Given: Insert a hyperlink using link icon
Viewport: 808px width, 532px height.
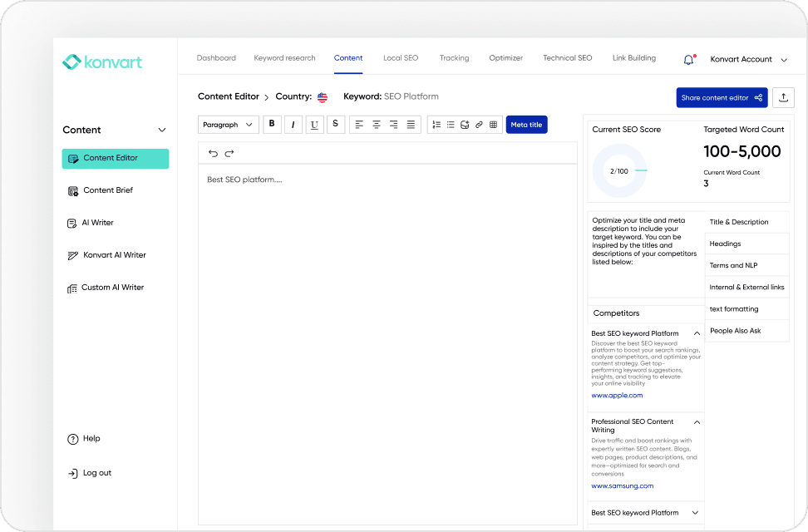Looking at the screenshot, I should 479,125.
